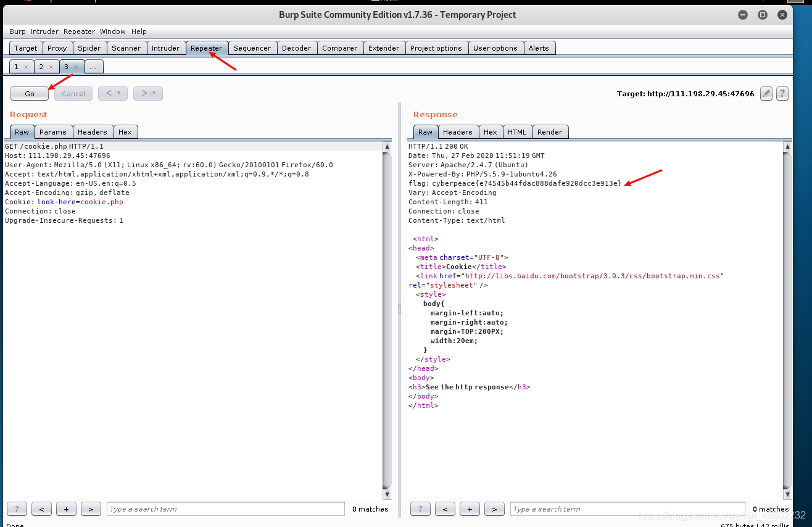812x527 pixels.
Task: Show the Request Headers view
Action: pos(93,132)
